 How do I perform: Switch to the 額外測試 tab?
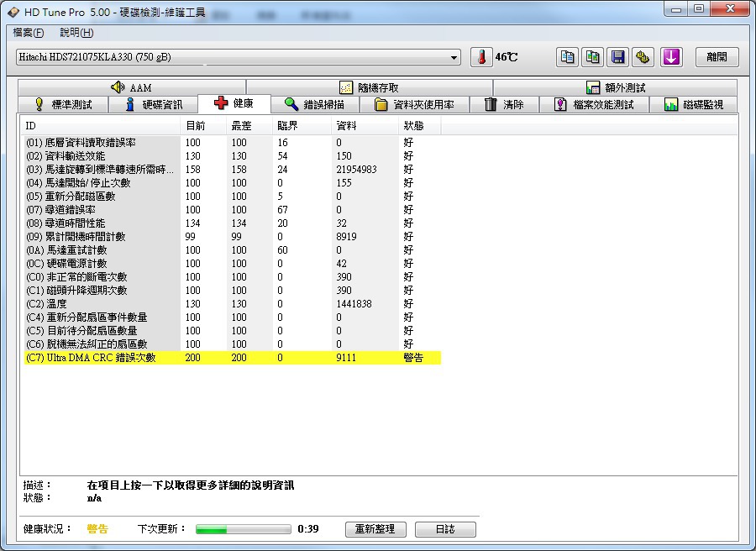click(x=615, y=87)
